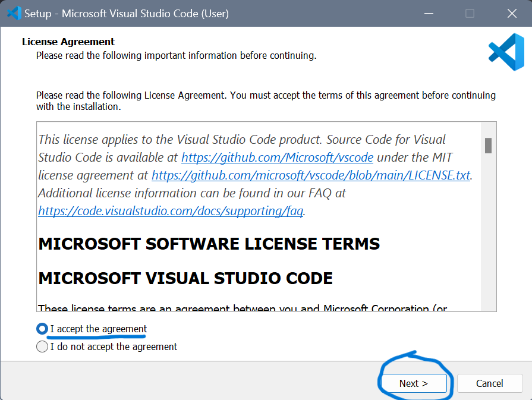Close the Setup window
The height and width of the screenshot is (400, 532).
[x=512, y=14]
